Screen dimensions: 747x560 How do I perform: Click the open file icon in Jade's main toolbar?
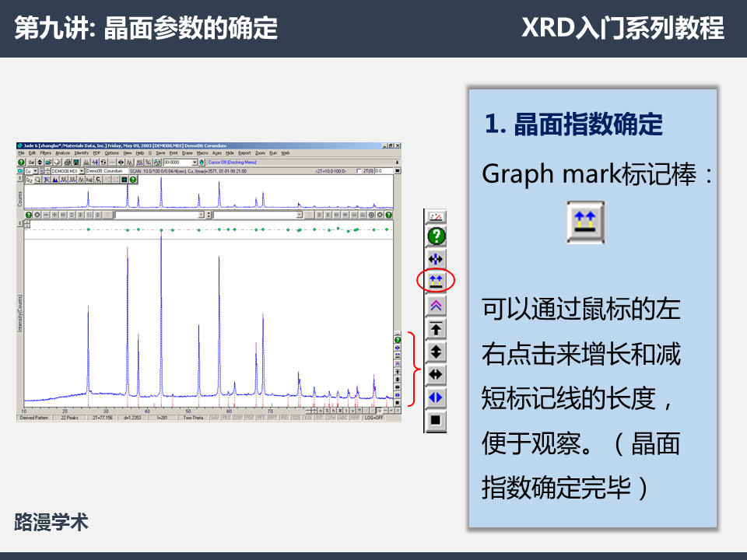(48, 163)
